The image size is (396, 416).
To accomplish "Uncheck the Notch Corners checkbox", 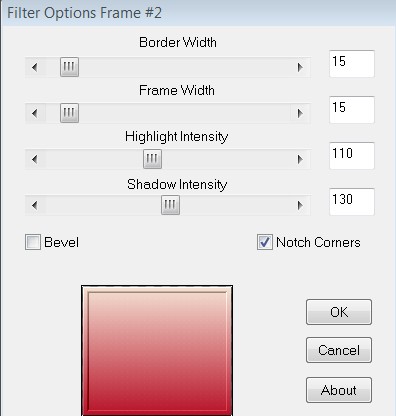I will (x=265, y=242).
